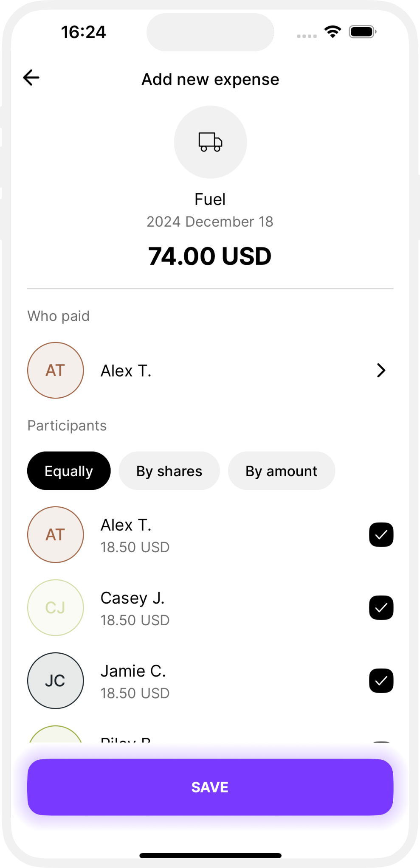Tap the Wi-Fi status icon

pyautogui.click(x=333, y=32)
